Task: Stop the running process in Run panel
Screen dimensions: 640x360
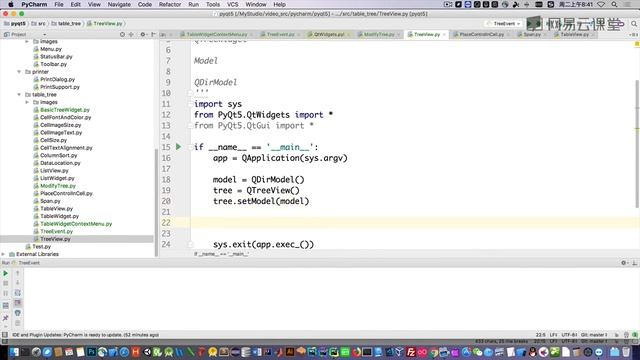Action: tap(5, 283)
